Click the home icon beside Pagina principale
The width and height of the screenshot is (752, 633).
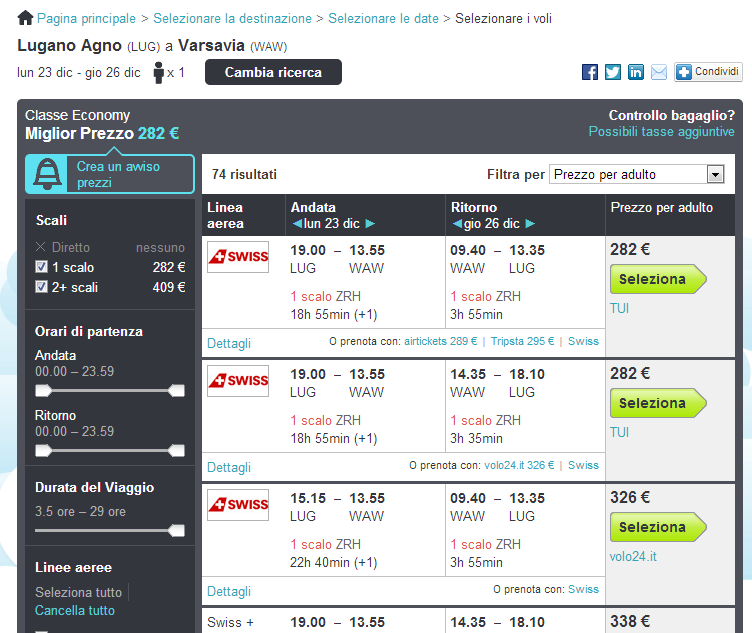point(25,18)
